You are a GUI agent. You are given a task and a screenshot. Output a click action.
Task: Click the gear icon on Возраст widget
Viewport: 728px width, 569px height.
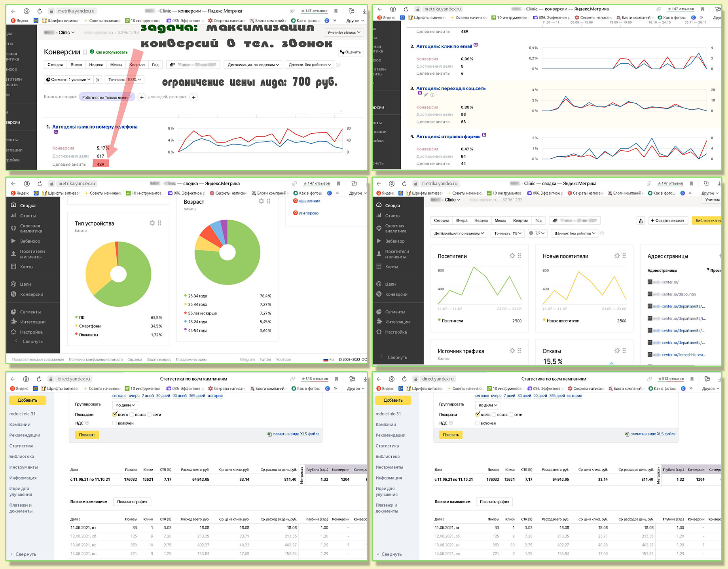coord(261,201)
